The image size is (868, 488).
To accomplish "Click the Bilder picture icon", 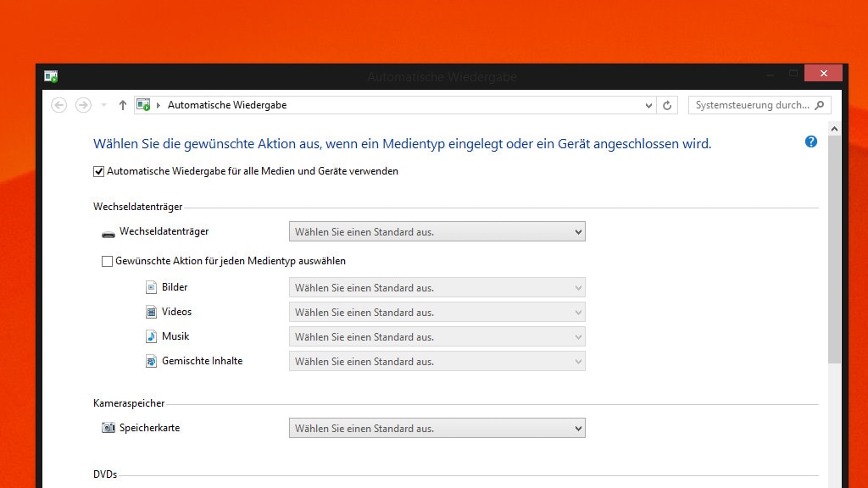I will coord(151,287).
